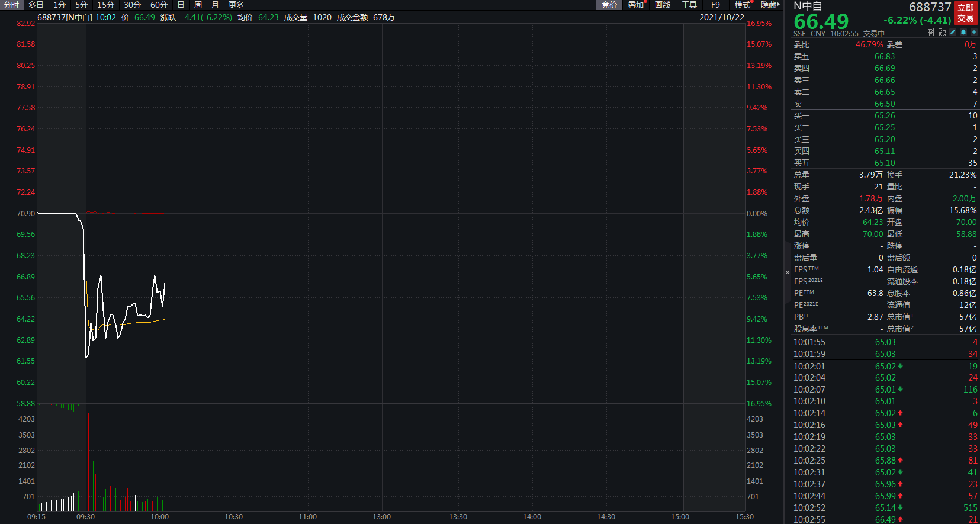The height and width of the screenshot is (524, 980).
Task: Click the 内盘 value 2.00万
Action: (965, 198)
